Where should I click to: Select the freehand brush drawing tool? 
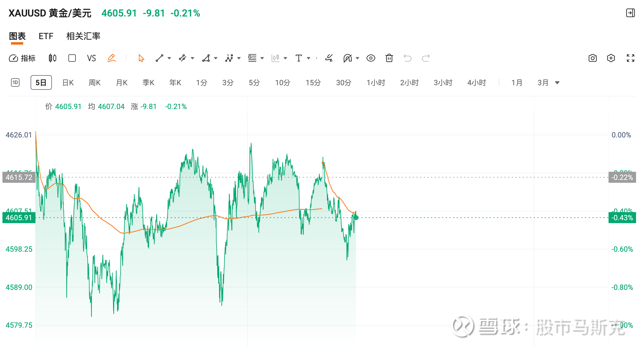(329, 58)
